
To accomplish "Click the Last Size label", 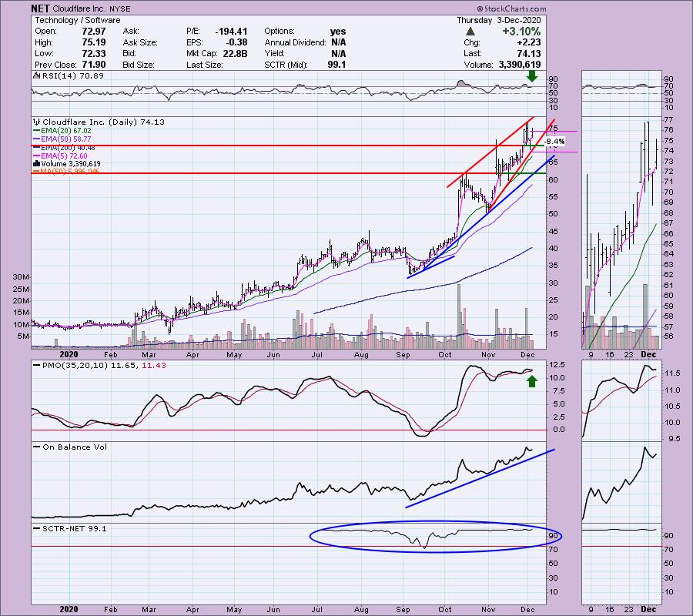I will pos(204,65).
